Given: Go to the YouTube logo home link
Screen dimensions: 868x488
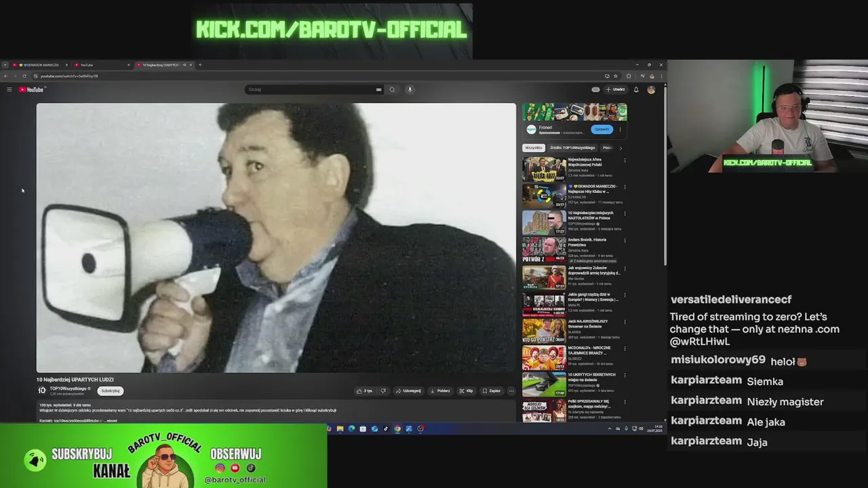Looking at the screenshot, I should [x=31, y=89].
